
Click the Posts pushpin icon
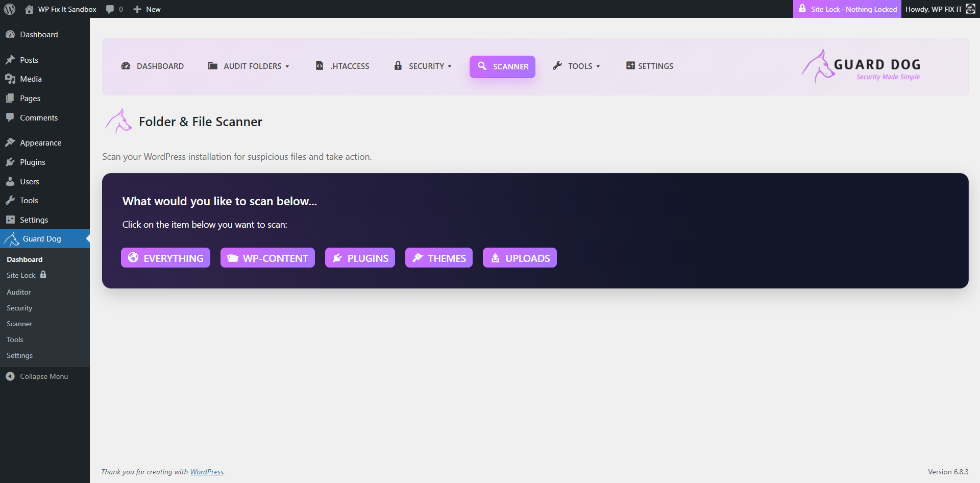tap(10, 60)
